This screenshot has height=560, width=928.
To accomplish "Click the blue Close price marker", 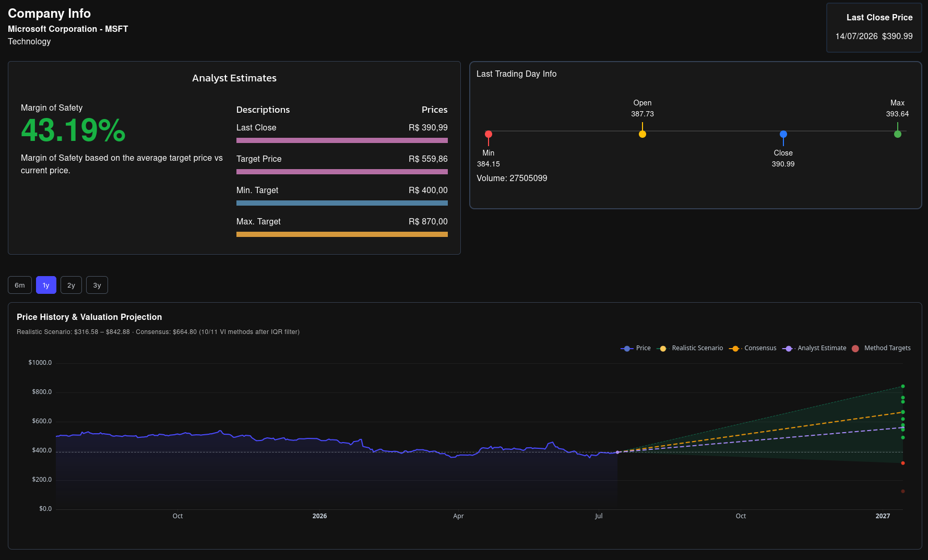I will pos(783,134).
